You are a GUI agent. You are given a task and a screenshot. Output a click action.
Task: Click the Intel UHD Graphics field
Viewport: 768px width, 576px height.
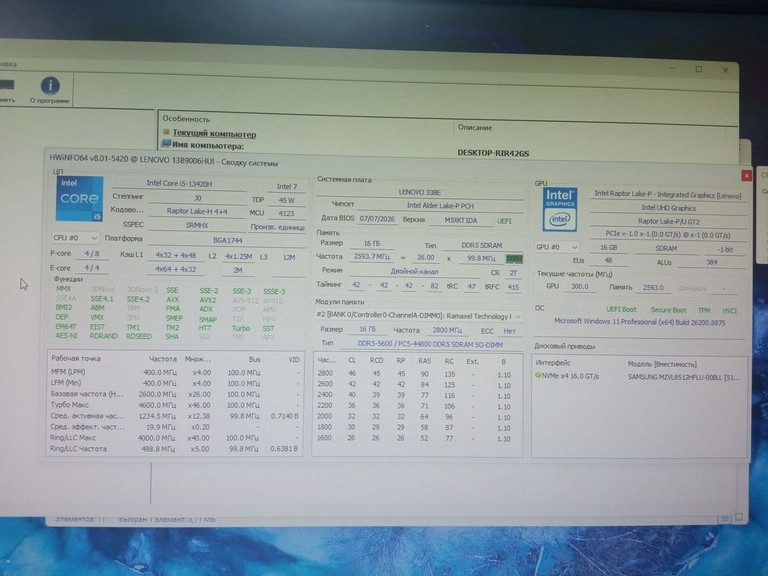click(x=668, y=208)
